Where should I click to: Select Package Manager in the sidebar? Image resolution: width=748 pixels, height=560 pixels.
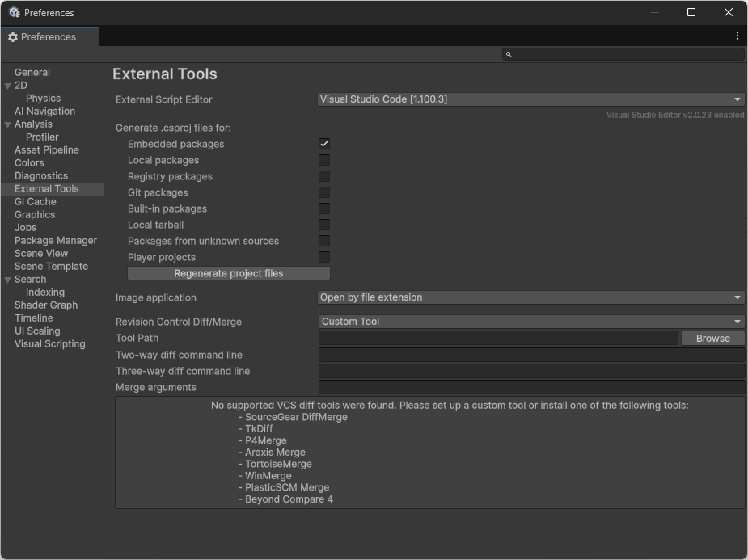point(55,240)
